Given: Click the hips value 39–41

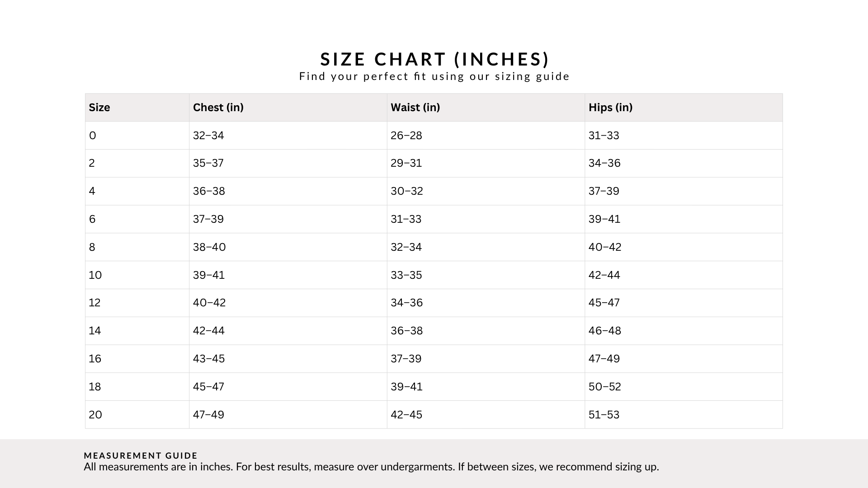Looking at the screenshot, I should point(604,219).
